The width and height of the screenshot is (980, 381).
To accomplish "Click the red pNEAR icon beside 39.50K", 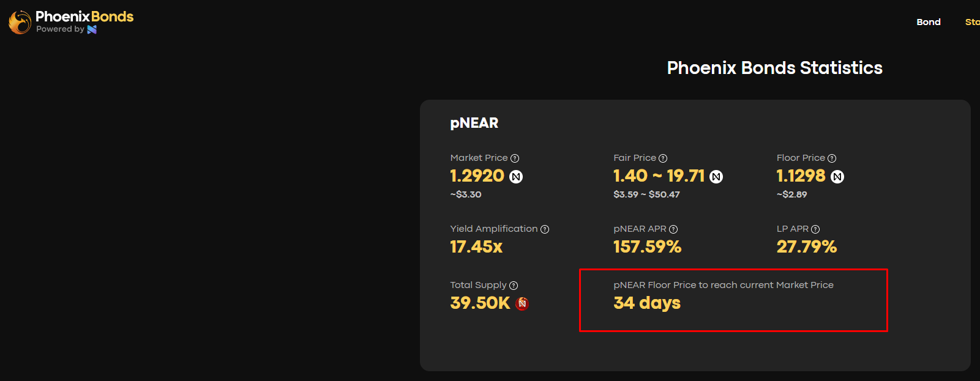I will click(522, 303).
